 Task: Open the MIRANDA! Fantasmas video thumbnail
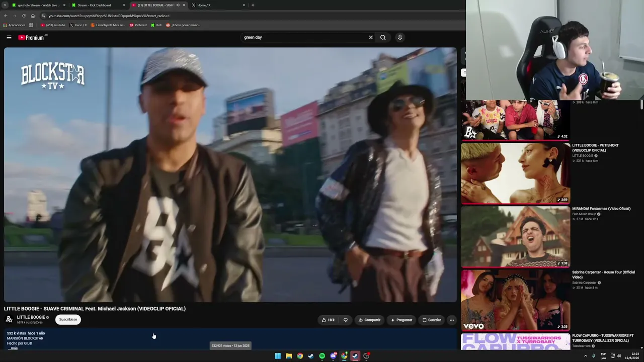[515, 237]
